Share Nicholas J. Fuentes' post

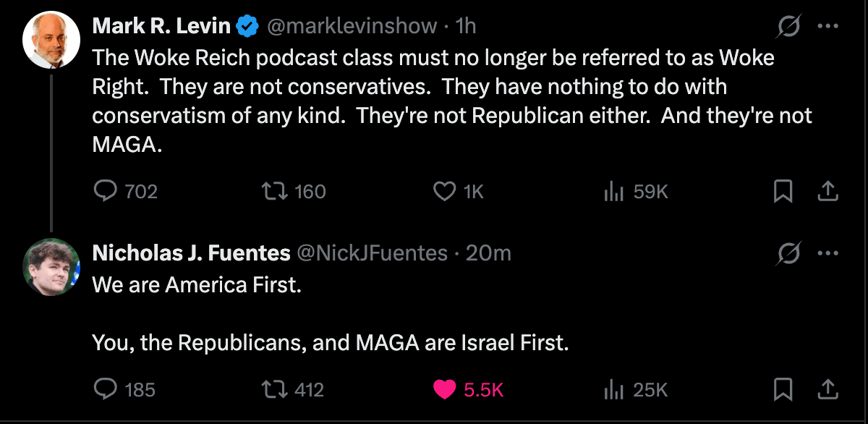828,389
